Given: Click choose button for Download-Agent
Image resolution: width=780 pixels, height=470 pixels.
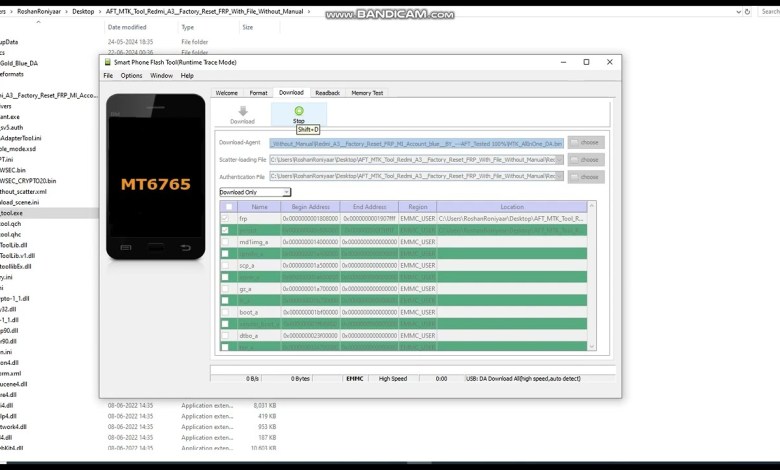Looking at the screenshot, I should (x=586, y=142).
